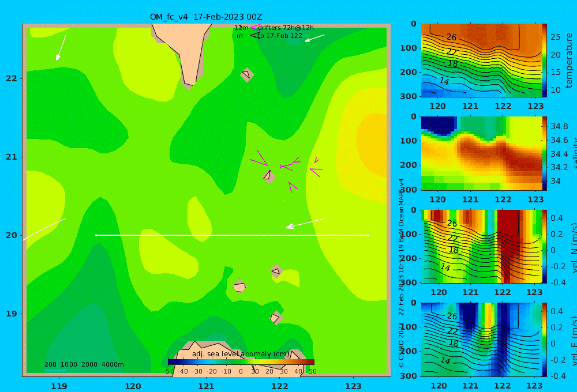The height and width of the screenshot is (392, 577).
Task: Click the island nearest 121.5°E below the transect
Action: click(x=239, y=286)
